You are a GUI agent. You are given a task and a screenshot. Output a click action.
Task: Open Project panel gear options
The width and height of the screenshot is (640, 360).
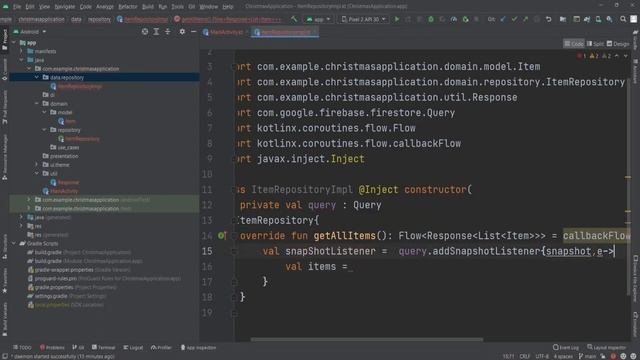click(x=182, y=31)
